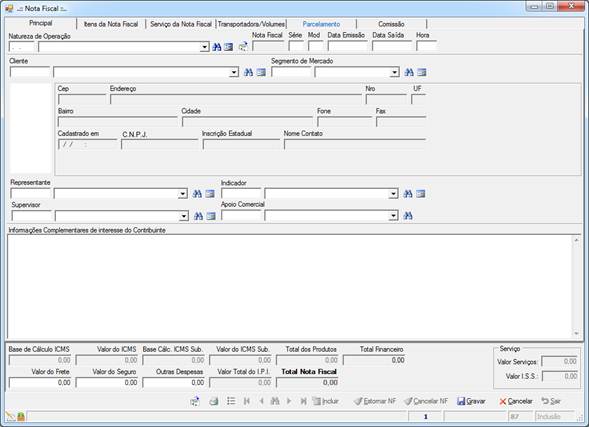Open Representante register form icon
589x427 pixels.
210,194
